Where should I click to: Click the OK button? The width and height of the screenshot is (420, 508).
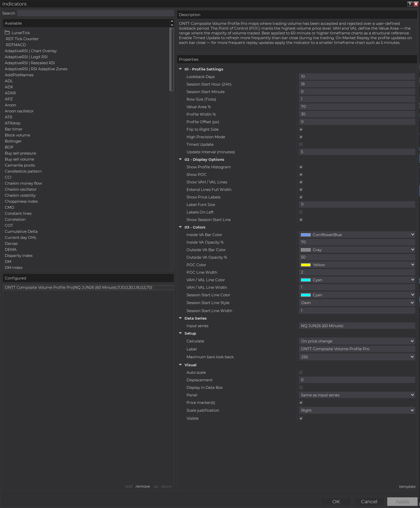pos(336,501)
